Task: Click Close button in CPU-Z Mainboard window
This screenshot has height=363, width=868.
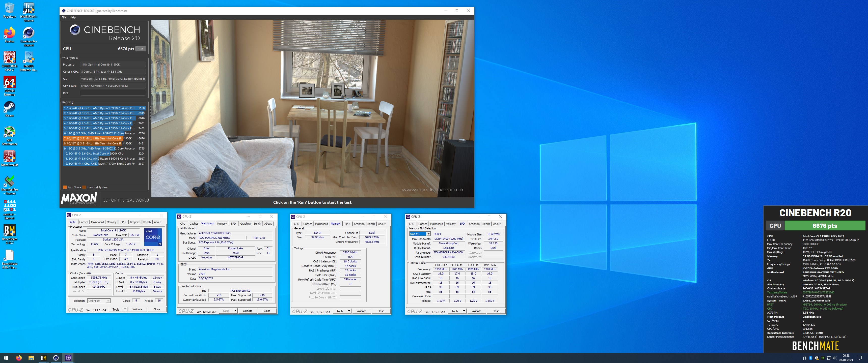Action: [267, 311]
